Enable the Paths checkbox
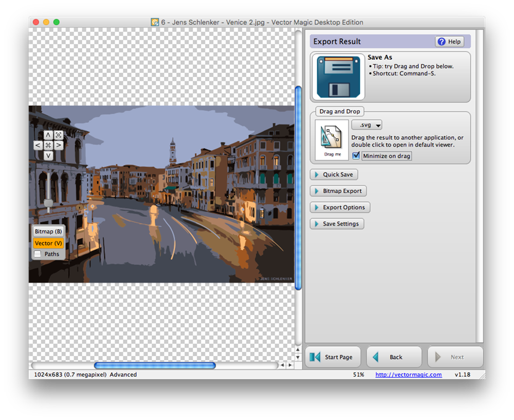Image resolution: width=514 pixels, height=420 pixels. (x=38, y=254)
